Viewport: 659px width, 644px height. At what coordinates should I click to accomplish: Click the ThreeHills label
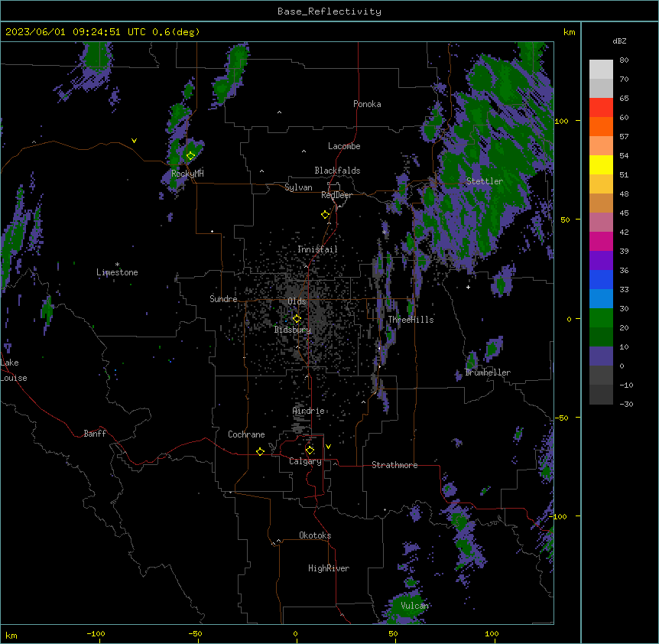click(411, 320)
